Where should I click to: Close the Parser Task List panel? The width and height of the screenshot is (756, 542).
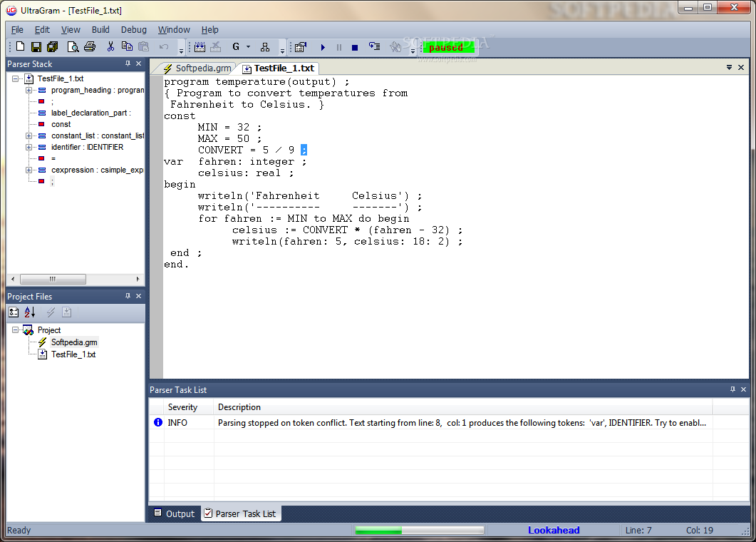[743, 389]
